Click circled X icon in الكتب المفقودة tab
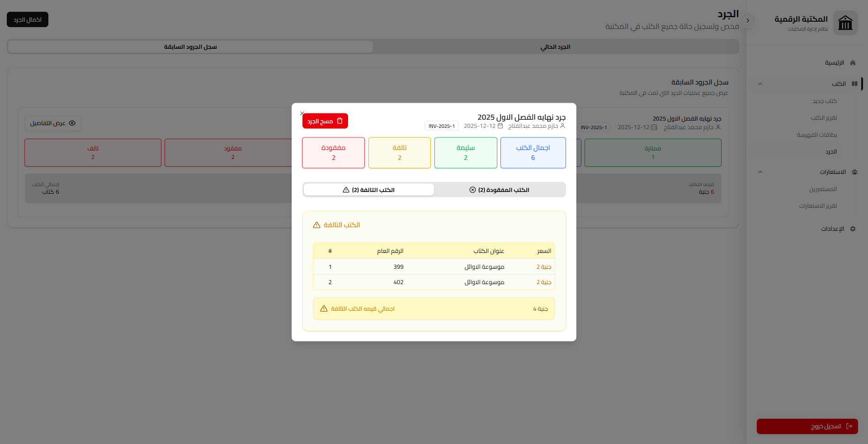Viewport: 868px width, 444px height. pyautogui.click(x=472, y=190)
